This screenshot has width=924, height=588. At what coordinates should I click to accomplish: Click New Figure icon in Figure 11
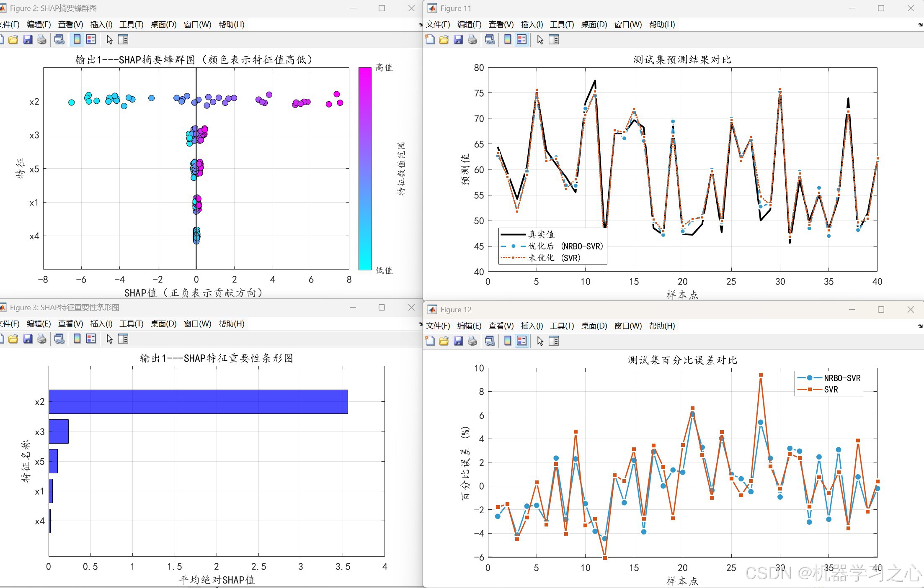(x=430, y=40)
